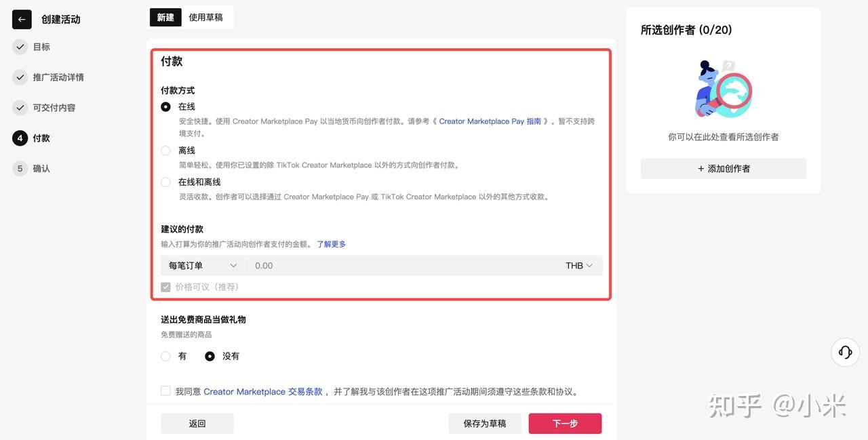Click the magnifying glass creator illustration

[723, 88]
